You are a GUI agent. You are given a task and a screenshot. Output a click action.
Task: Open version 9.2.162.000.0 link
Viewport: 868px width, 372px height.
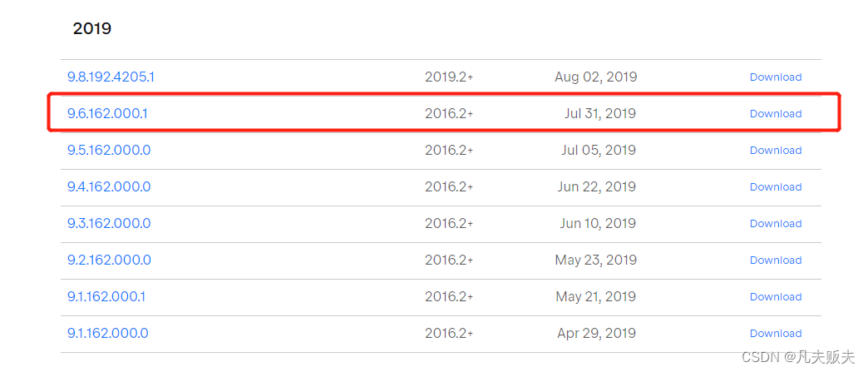click(109, 260)
